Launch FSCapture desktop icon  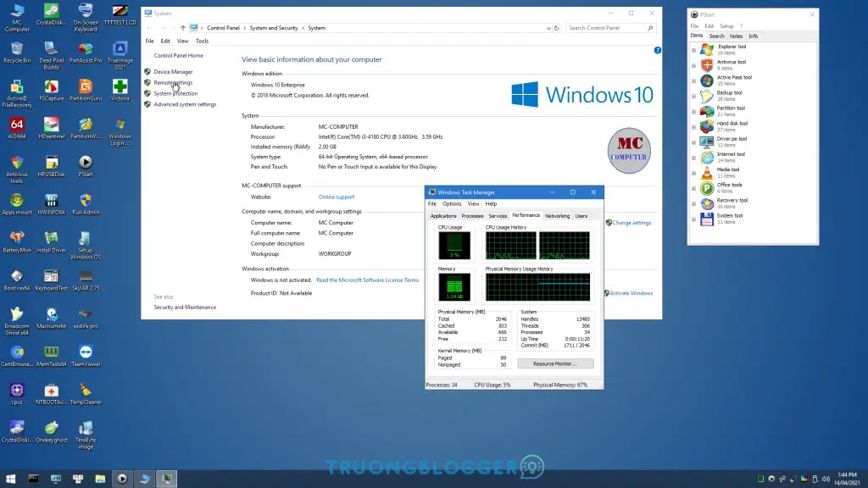tap(52, 90)
